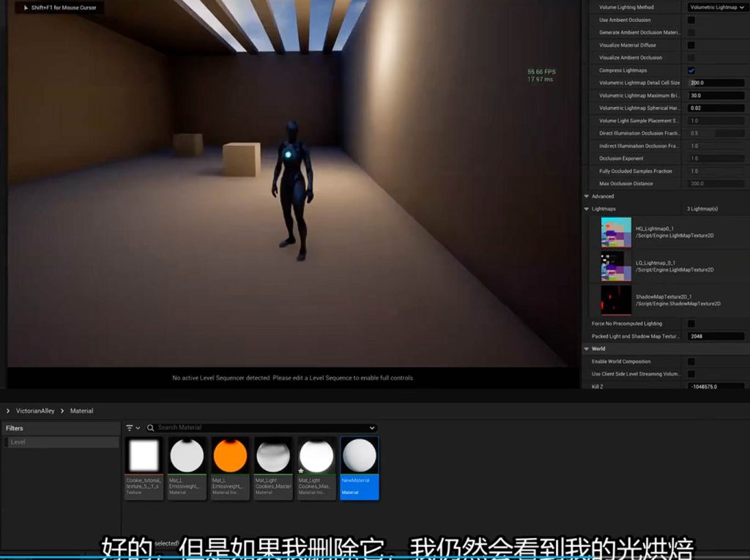The width and height of the screenshot is (750, 560).
Task: Select the Cookie_tutorial texture asset
Action: click(144, 457)
